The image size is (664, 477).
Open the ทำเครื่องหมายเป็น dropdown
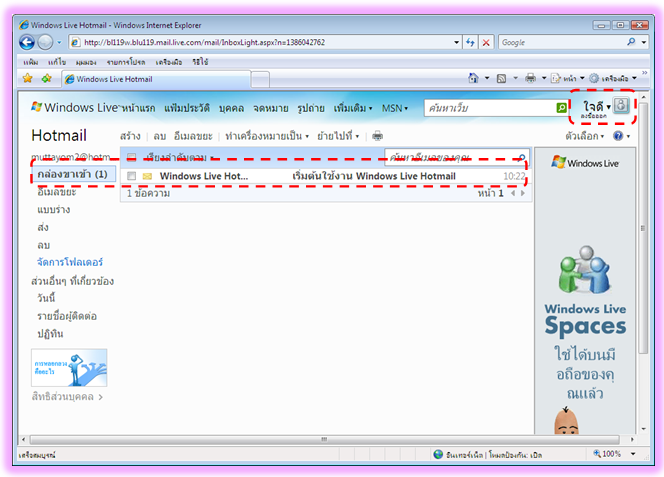[267, 136]
